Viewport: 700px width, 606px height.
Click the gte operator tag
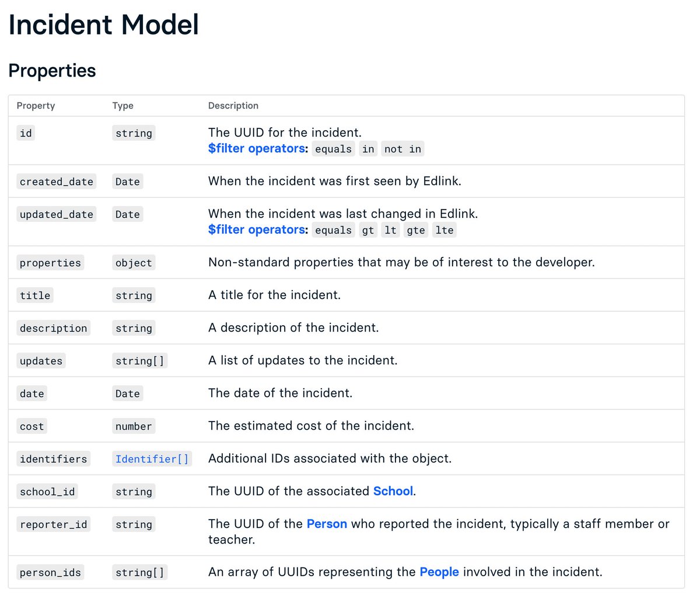click(416, 230)
